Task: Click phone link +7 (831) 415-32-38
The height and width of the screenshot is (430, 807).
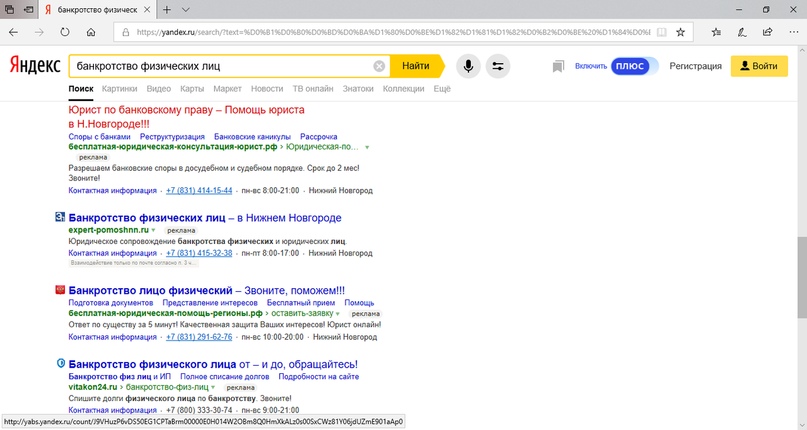Action: pyautogui.click(x=199, y=253)
